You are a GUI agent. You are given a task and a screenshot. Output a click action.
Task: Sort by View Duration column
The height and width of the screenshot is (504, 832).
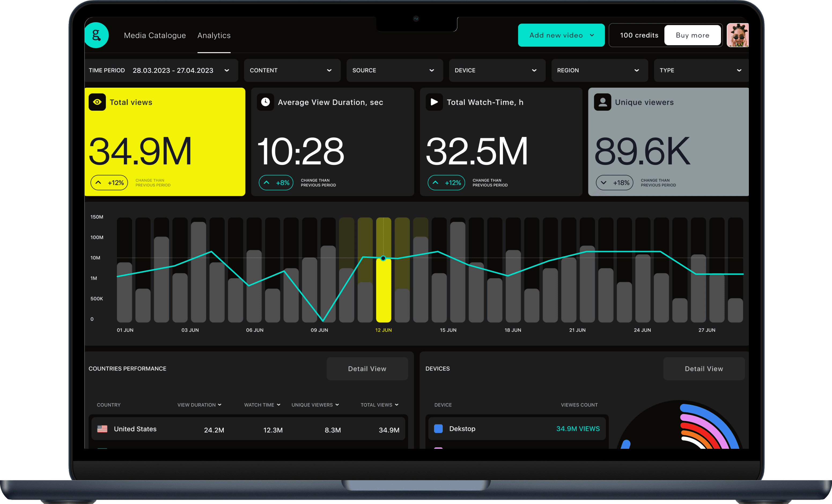pos(200,405)
